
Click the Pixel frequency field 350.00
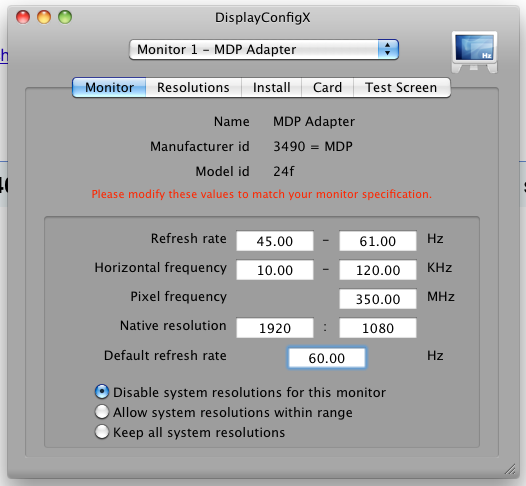coord(378,299)
